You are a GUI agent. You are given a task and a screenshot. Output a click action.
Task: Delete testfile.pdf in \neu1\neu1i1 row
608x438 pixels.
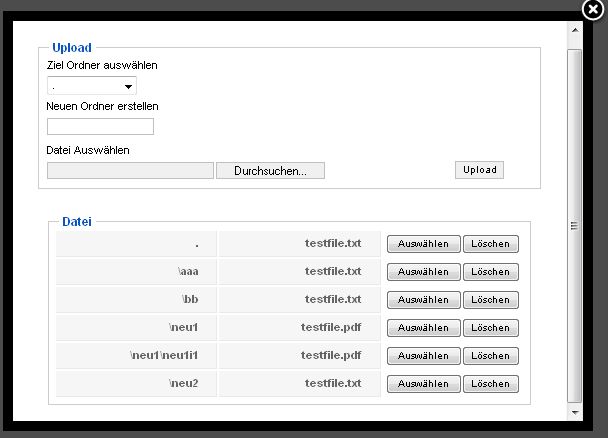point(491,355)
